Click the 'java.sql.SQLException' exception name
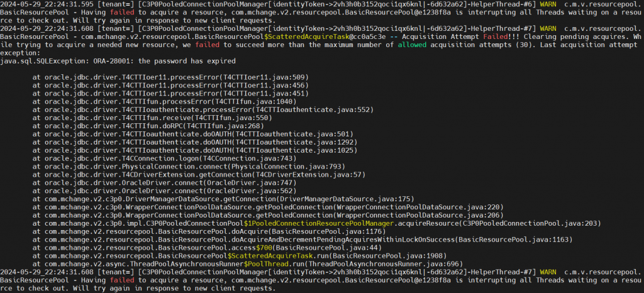 [45, 61]
